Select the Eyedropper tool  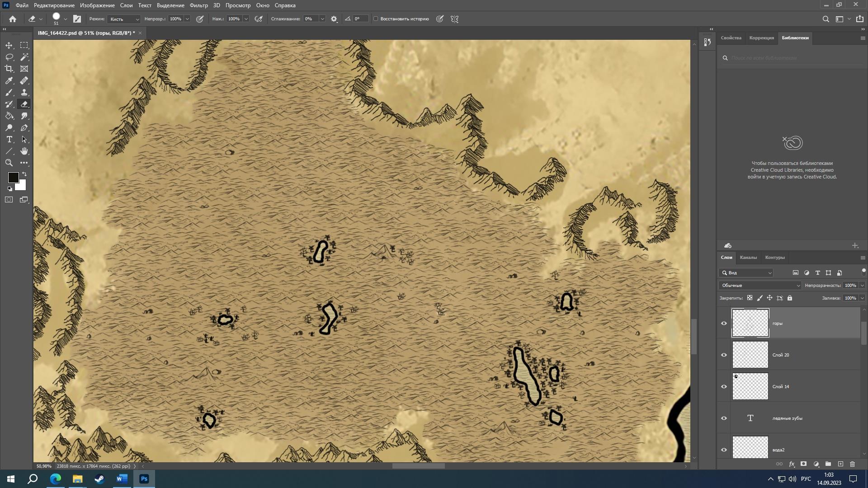point(9,80)
